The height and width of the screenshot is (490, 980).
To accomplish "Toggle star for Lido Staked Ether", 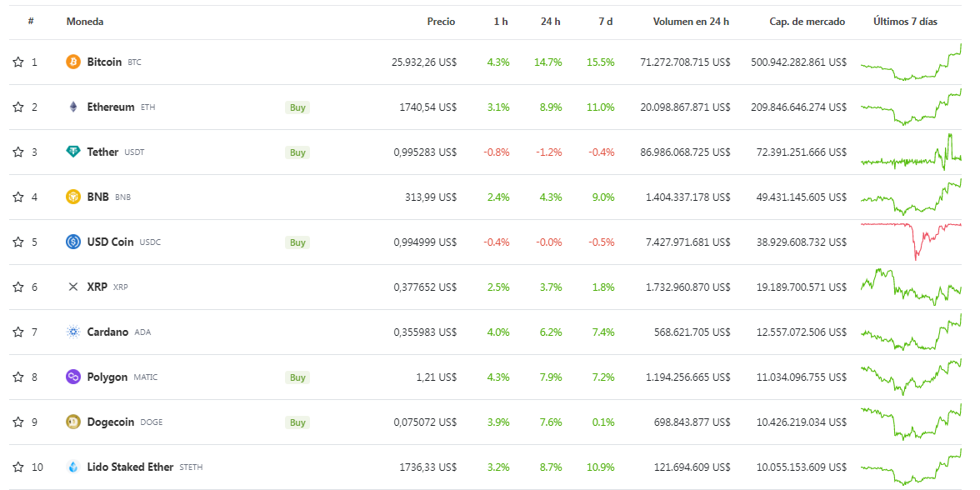I will 18,467.
